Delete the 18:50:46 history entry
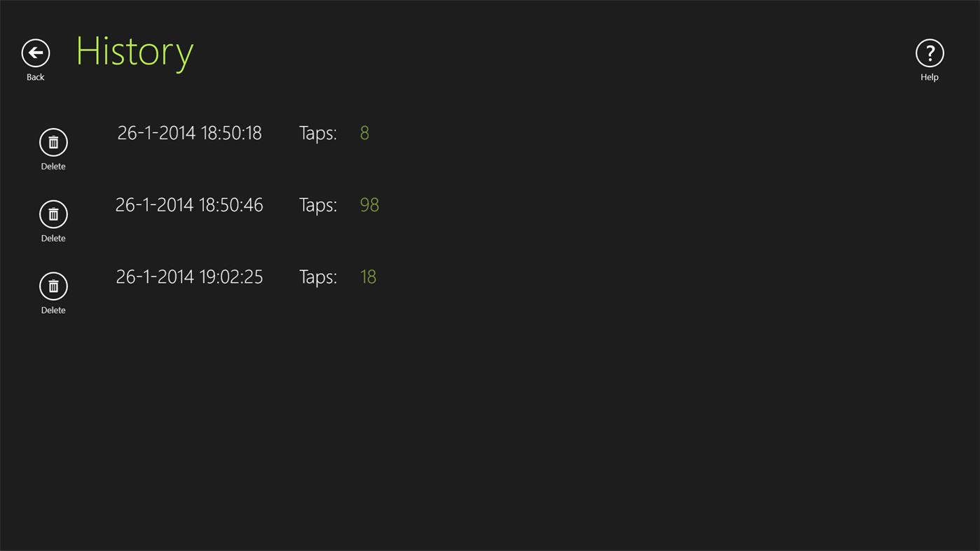 [x=53, y=214]
